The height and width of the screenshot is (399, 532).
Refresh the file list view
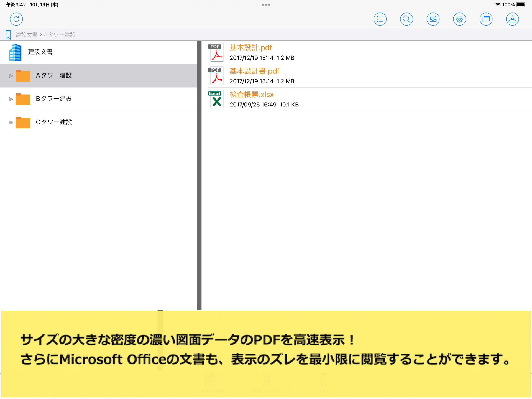pyautogui.click(x=16, y=19)
